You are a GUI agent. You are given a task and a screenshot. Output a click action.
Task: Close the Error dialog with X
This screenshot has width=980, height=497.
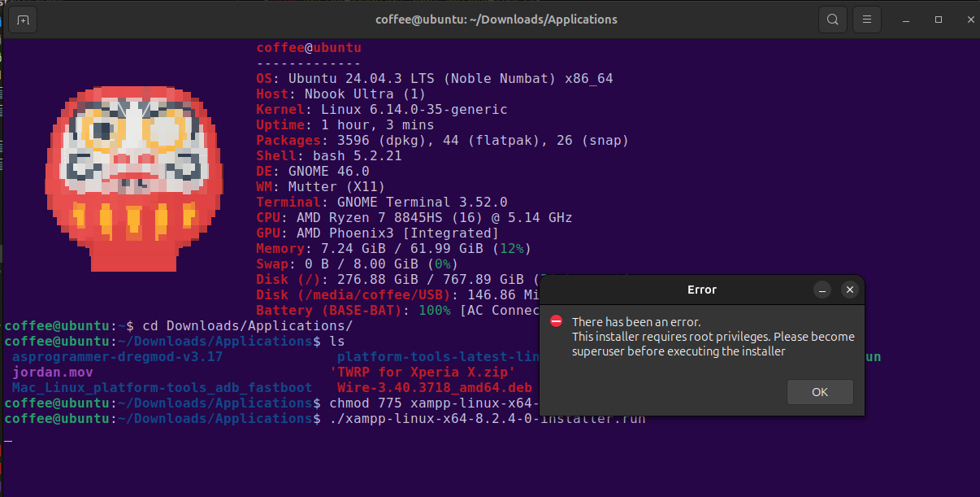pos(849,290)
